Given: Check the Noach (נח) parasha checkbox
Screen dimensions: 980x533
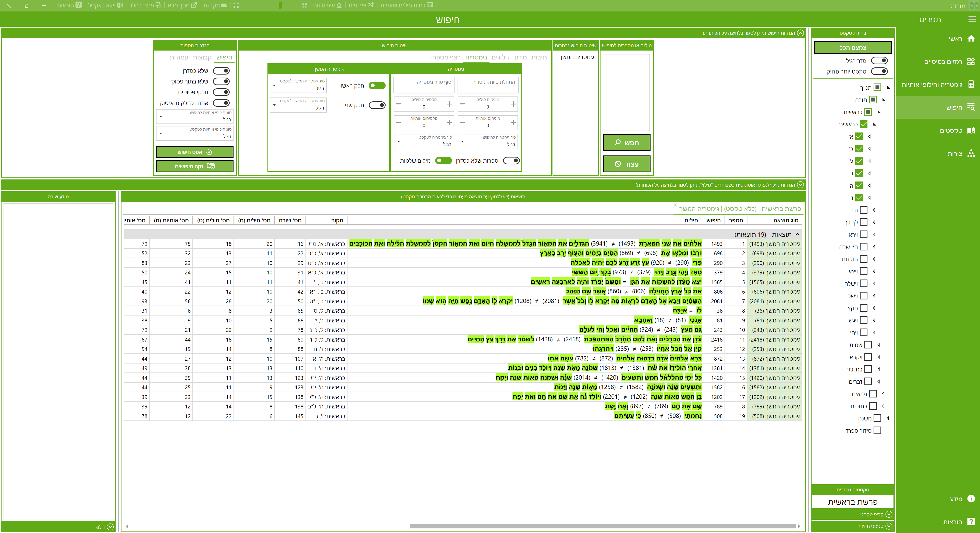Looking at the screenshot, I should (864, 210).
